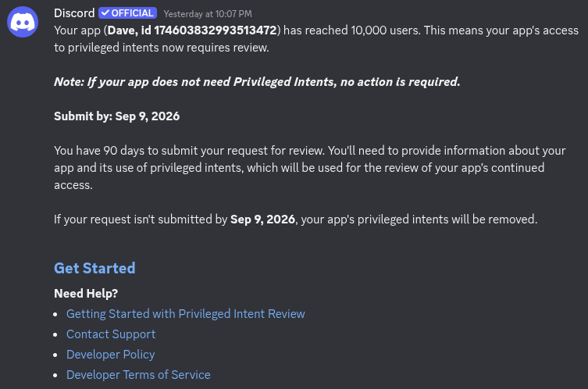Click the italic Note about Privileged Intents
This screenshot has width=588, height=389.
pyautogui.click(x=257, y=82)
